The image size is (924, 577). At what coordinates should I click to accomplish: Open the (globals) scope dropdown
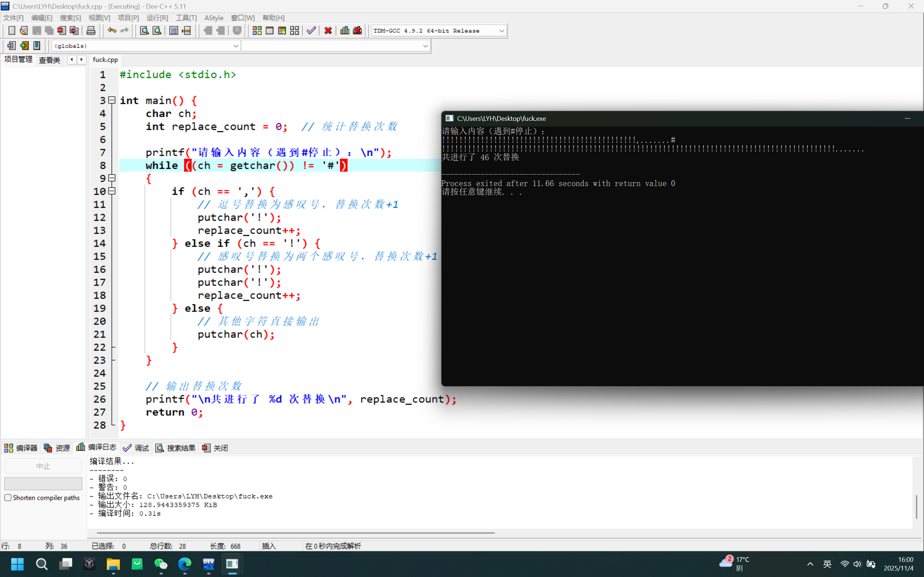point(236,46)
